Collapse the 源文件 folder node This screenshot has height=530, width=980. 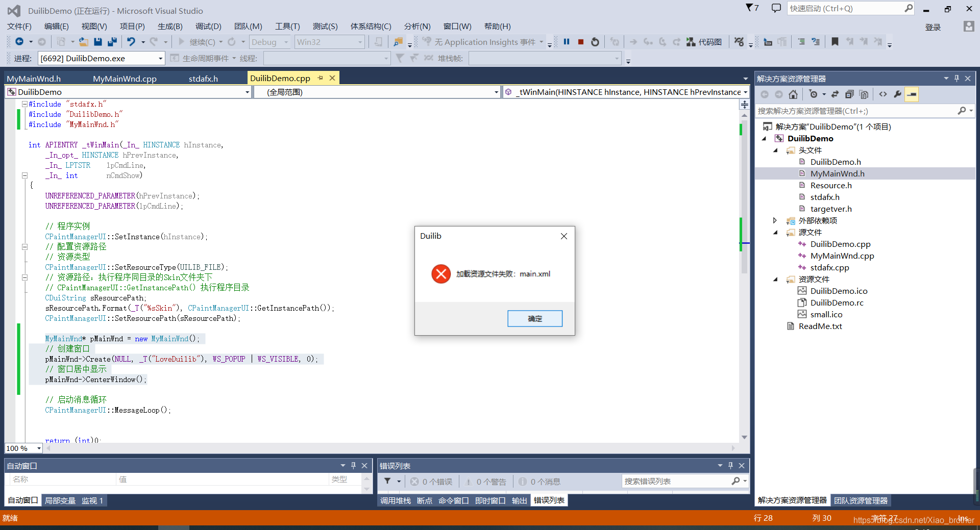pyautogui.click(x=775, y=233)
